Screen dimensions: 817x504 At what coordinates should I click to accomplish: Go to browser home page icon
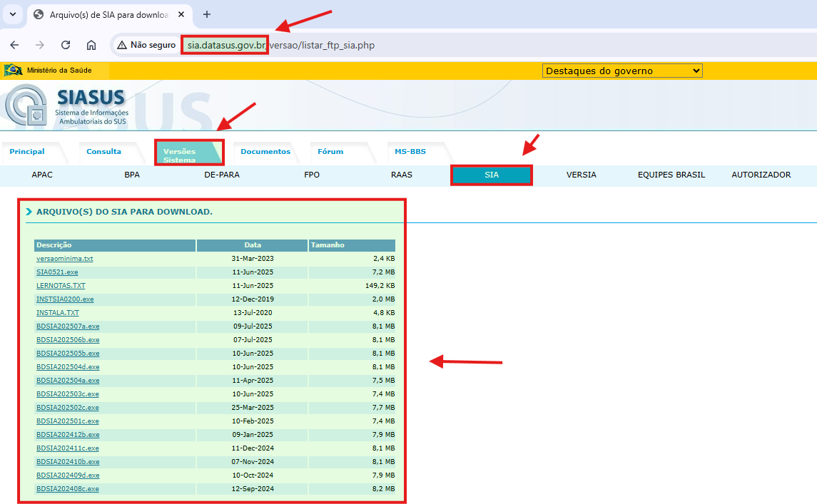[x=91, y=45]
